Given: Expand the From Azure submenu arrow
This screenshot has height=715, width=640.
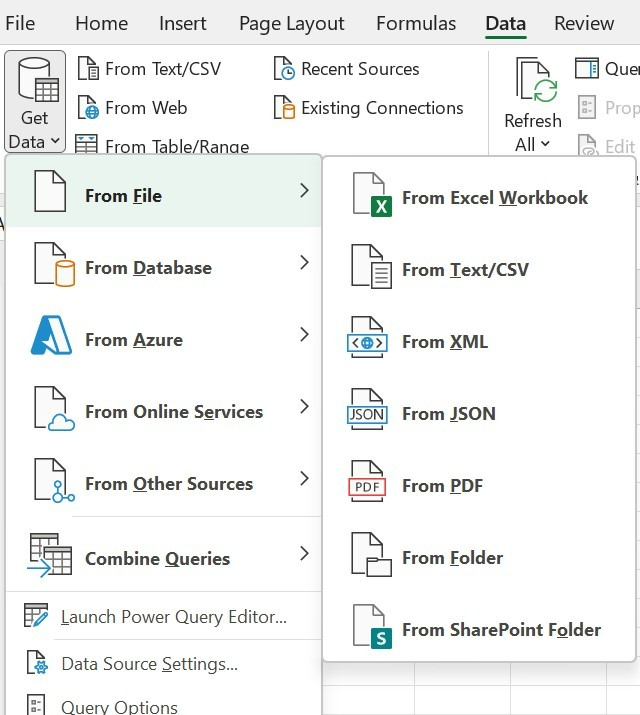Looking at the screenshot, I should pos(305,335).
